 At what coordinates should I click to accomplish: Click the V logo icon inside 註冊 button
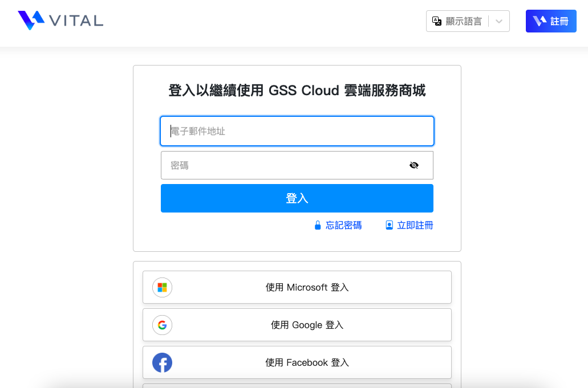(x=540, y=21)
